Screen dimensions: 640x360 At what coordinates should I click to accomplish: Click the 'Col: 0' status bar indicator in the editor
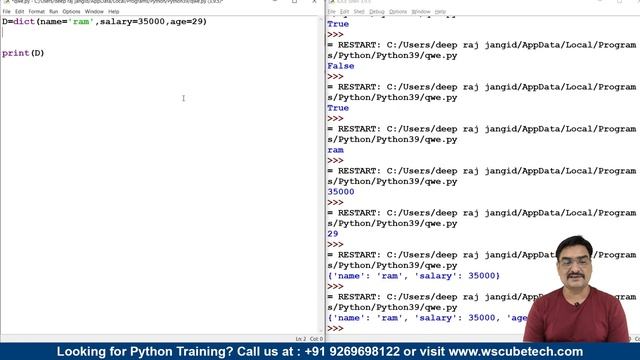coord(316,339)
